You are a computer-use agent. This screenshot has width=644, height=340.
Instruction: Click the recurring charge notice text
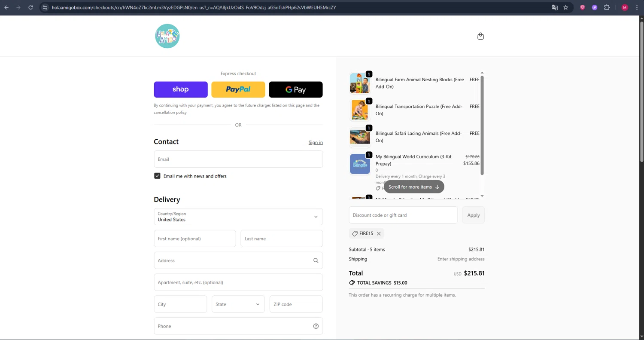(x=402, y=295)
